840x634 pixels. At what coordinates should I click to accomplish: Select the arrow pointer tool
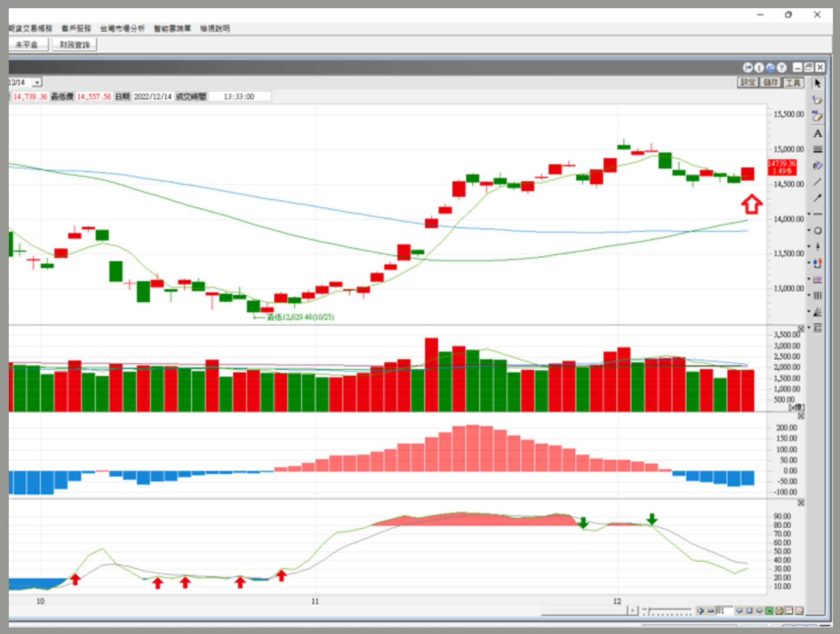click(x=817, y=83)
